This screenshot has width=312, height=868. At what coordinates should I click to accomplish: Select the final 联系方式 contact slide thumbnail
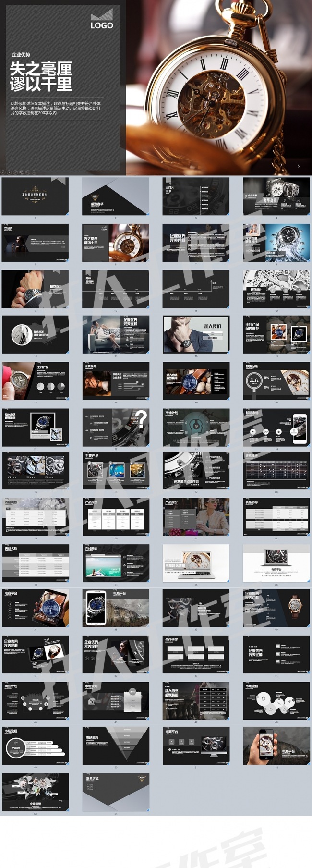pyautogui.click(x=116, y=792)
